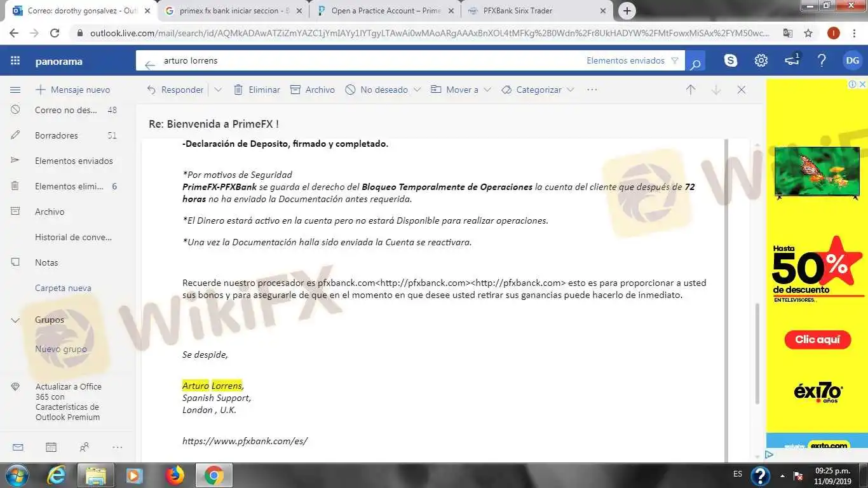868x488 pixels.
Task: Expand the Responder options dropdown
Action: click(218, 90)
